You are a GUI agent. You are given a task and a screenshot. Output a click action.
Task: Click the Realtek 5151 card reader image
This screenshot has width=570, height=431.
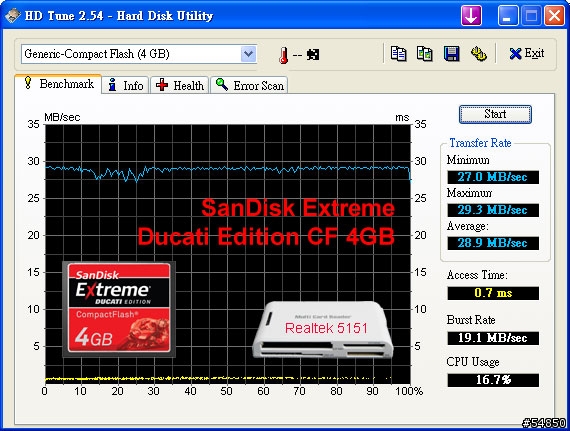(x=323, y=330)
